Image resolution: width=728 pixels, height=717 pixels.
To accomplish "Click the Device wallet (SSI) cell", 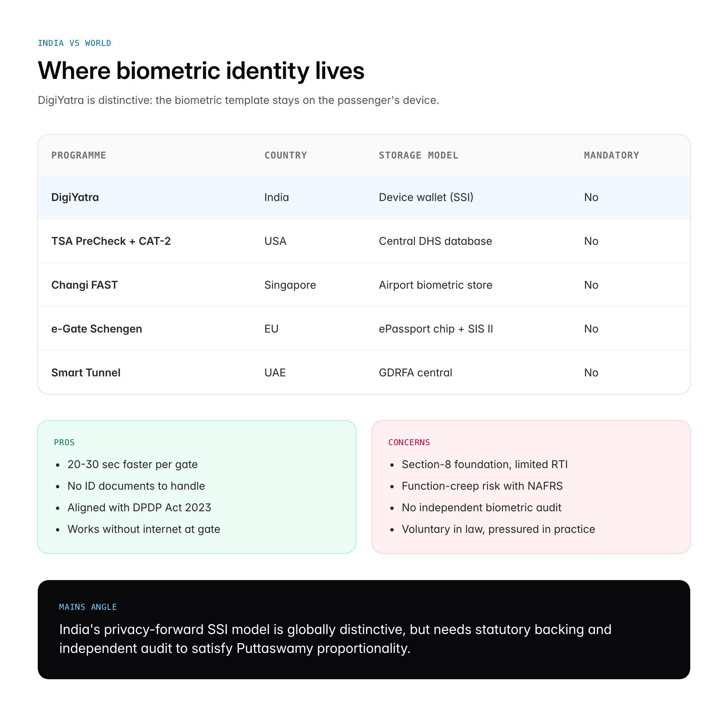I will (426, 197).
